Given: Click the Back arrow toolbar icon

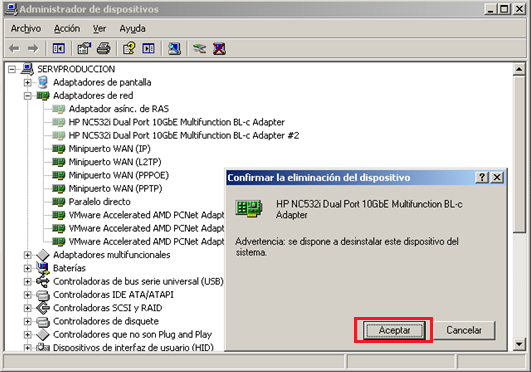Looking at the screenshot, I should (14, 49).
